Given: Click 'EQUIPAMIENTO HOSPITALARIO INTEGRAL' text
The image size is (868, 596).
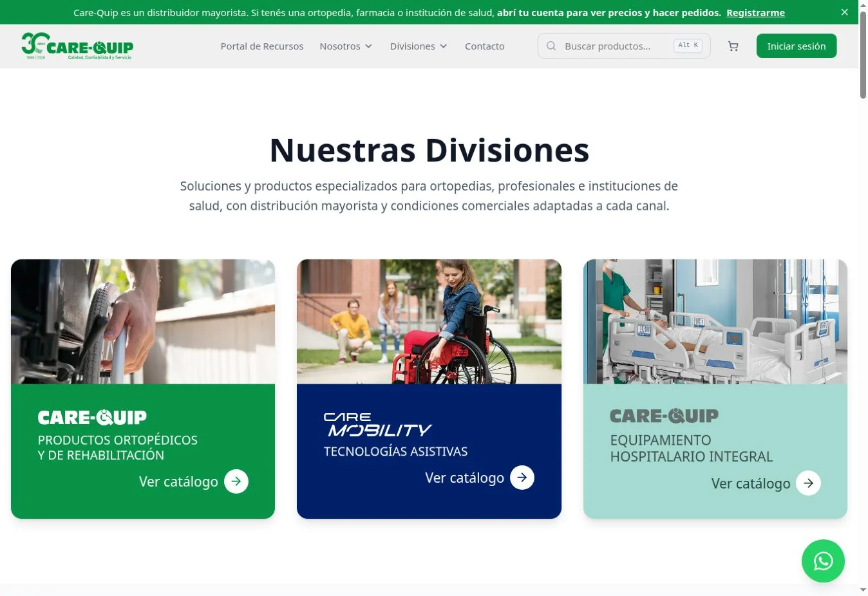Looking at the screenshot, I should 692,449.
